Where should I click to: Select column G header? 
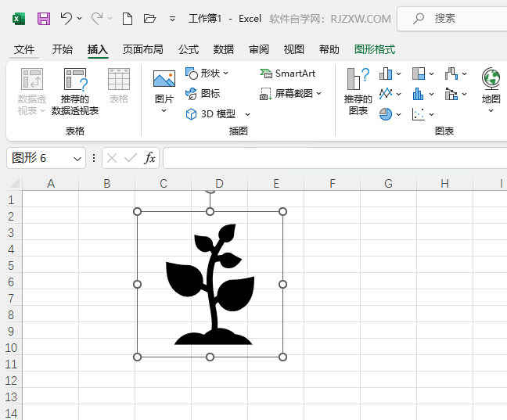pyautogui.click(x=388, y=184)
